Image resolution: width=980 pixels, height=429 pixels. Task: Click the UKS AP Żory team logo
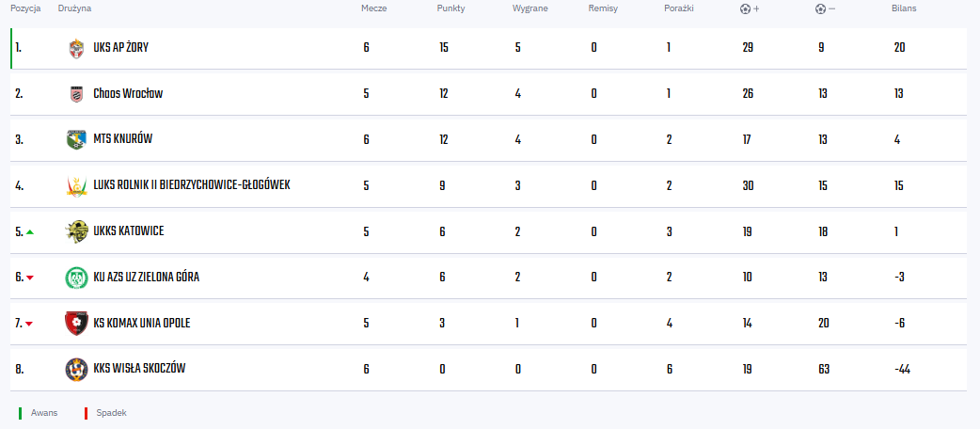pos(76,48)
